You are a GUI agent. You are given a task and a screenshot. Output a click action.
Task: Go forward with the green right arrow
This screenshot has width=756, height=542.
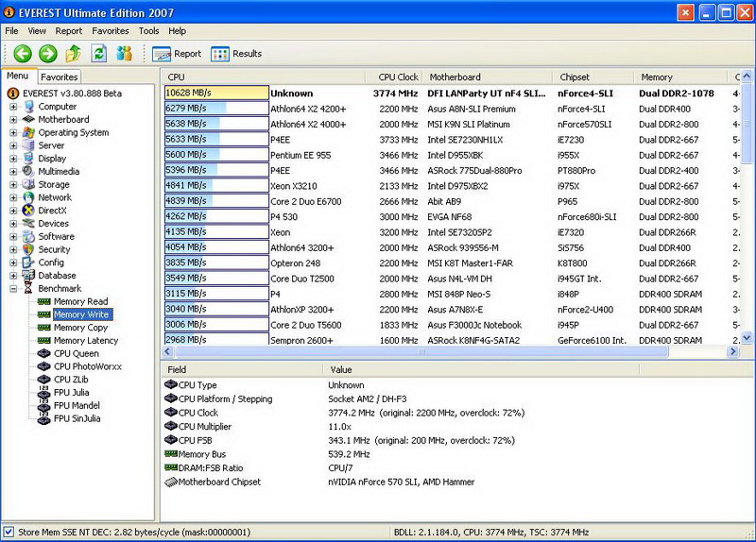coord(48,54)
